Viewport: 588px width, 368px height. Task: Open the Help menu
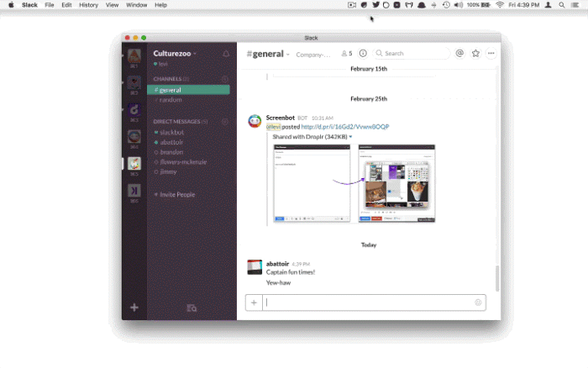(x=160, y=5)
